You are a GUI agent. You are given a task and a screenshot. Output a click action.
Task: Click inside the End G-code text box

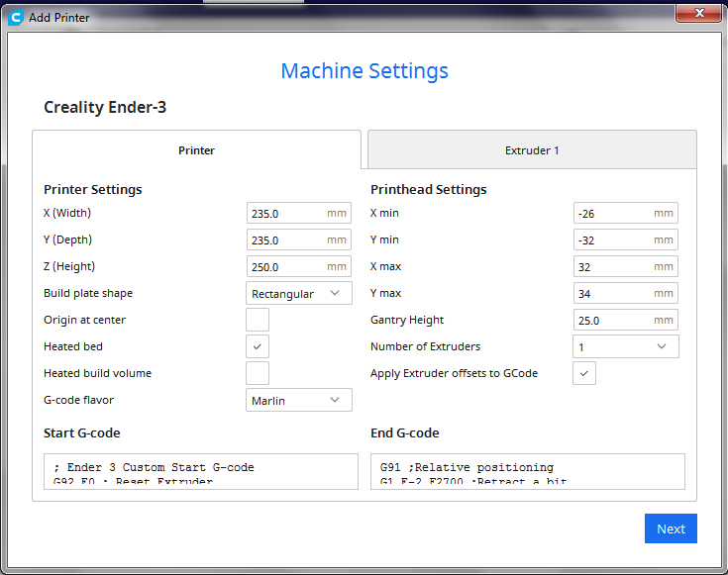coord(528,471)
